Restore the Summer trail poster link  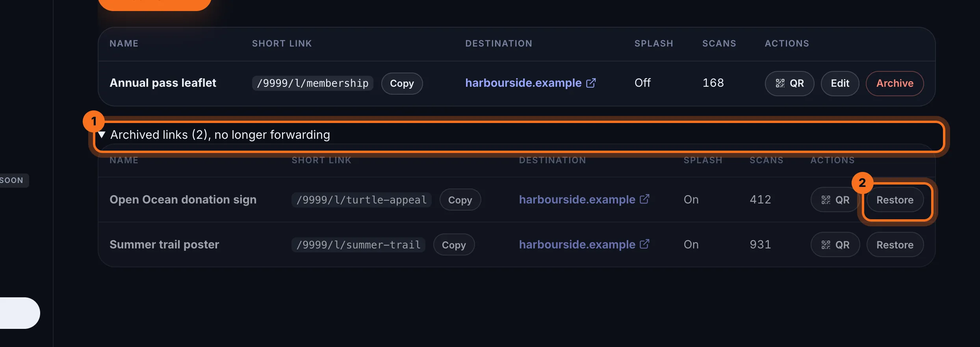895,244
